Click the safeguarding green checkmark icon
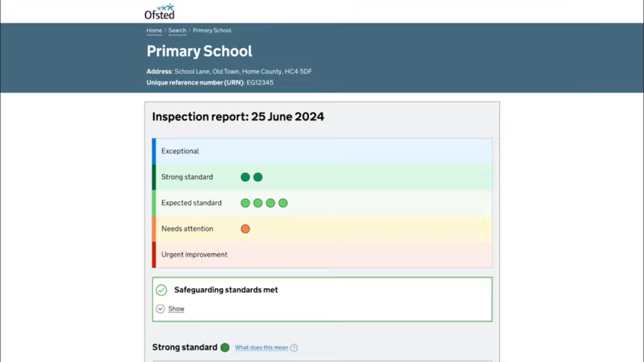 click(161, 290)
